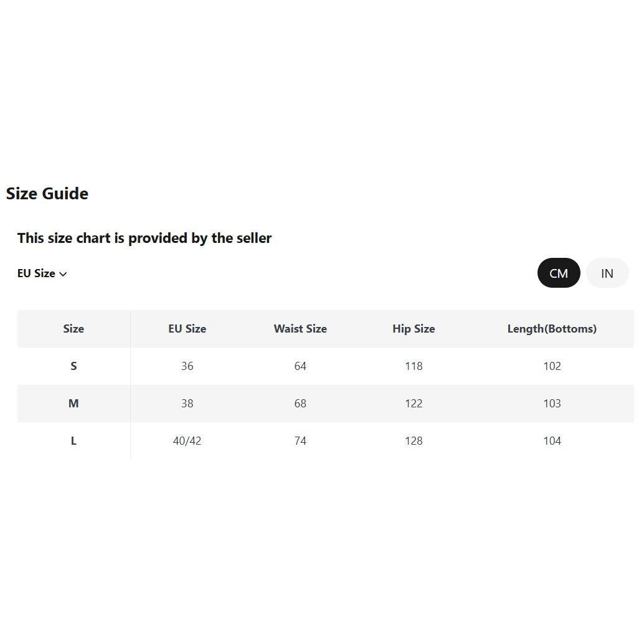The width and height of the screenshot is (644, 644).
Task: Click the EU Size column header
Action: [187, 329]
